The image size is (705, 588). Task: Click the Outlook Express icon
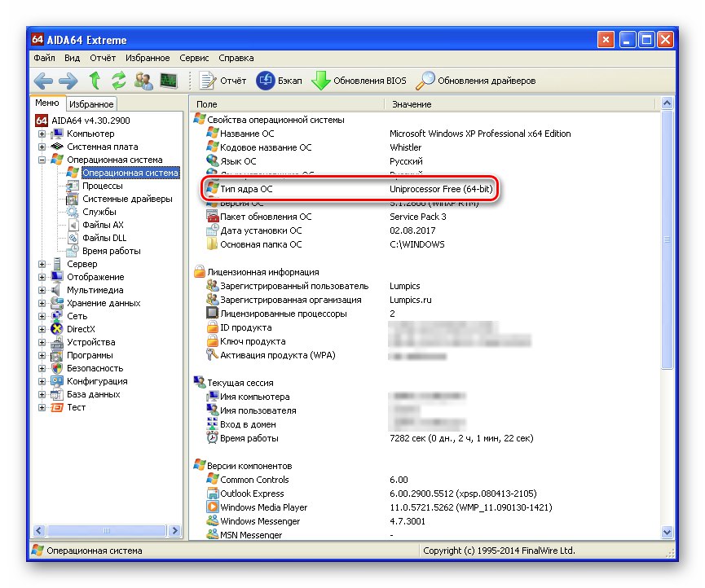pos(212,494)
